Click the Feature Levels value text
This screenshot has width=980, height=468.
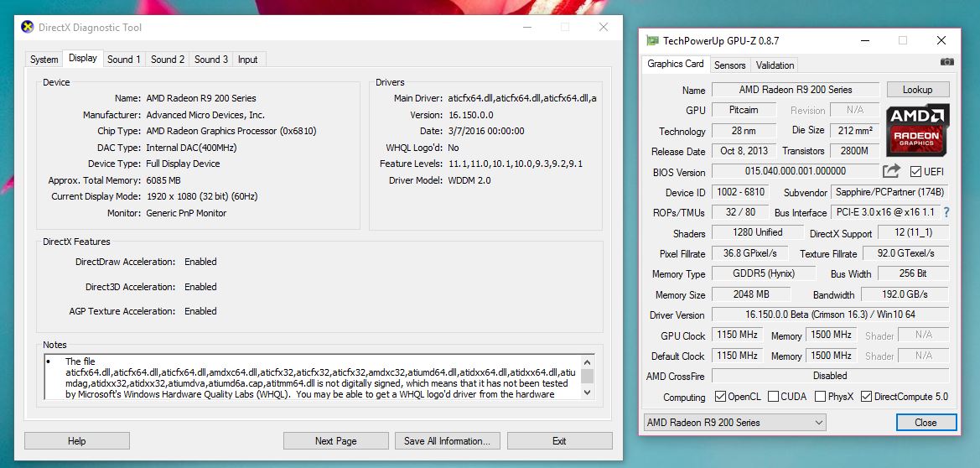[516, 164]
